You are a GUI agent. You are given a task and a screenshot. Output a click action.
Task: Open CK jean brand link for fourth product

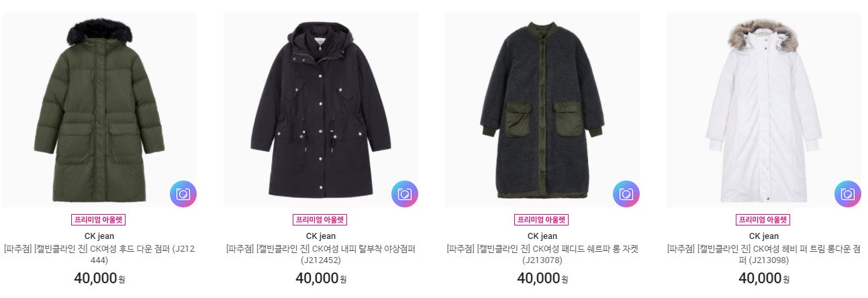[764, 236]
